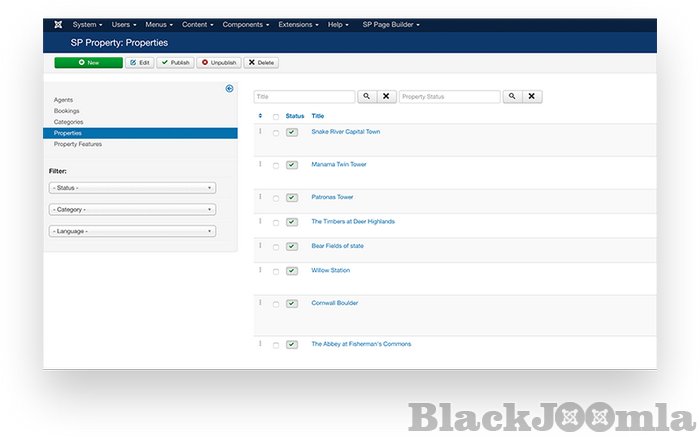Screen dimensions: 700x437
Task: Click into the Title search field
Action: point(304,97)
